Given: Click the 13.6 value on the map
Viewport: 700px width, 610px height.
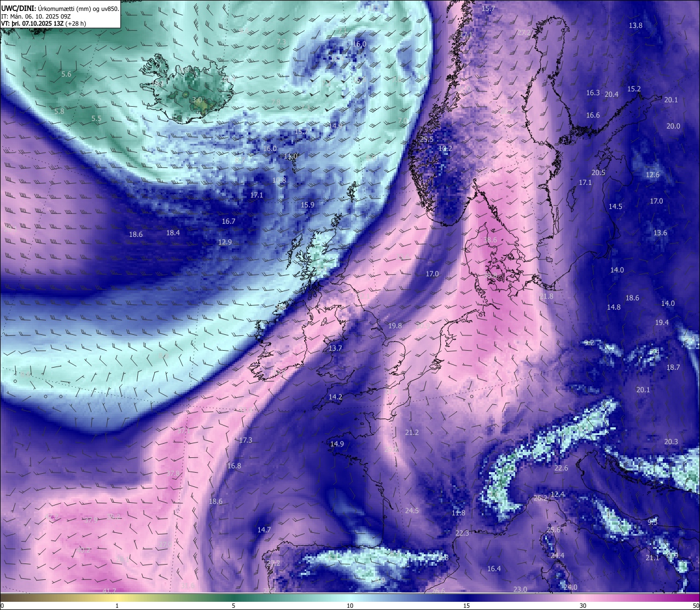Looking at the screenshot, I should coord(660,233).
